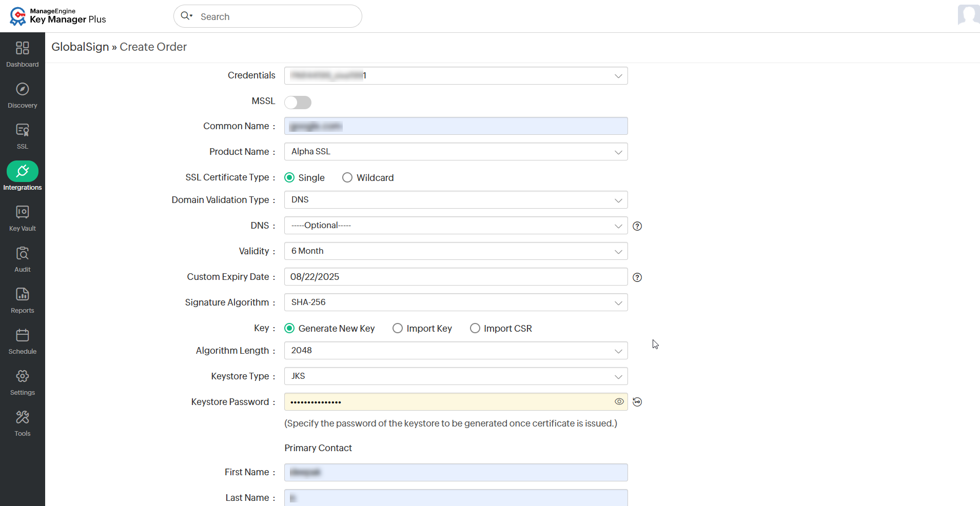Go to the Discovery module
The height and width of the screenshot is (506, 980).
[x=23, y=95]
